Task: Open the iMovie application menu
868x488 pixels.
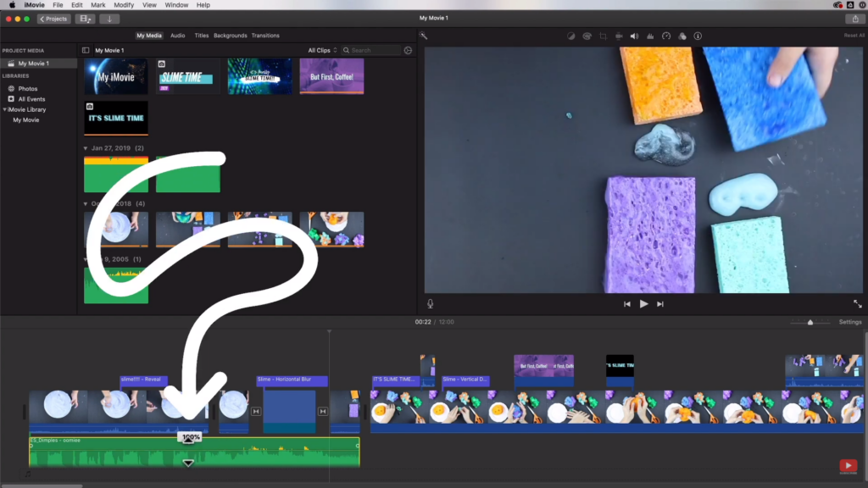Action: tap(34, 5)
